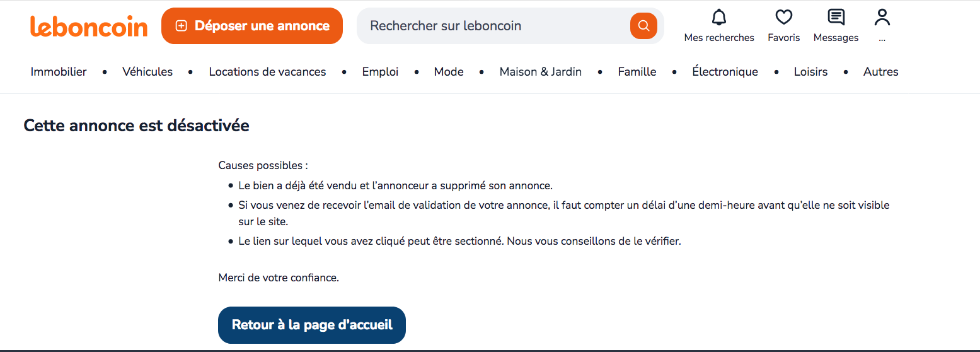This screenshot has width=980, height=352.
Task: Select Locations de vacances category
Action: tap(267, 72)
